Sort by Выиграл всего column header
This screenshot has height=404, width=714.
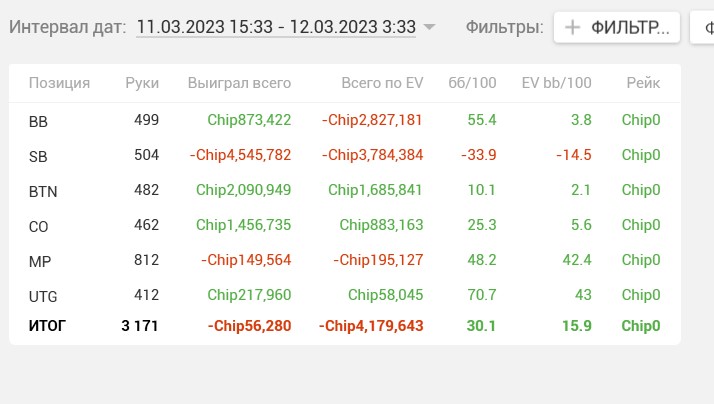tap(240, 83)
